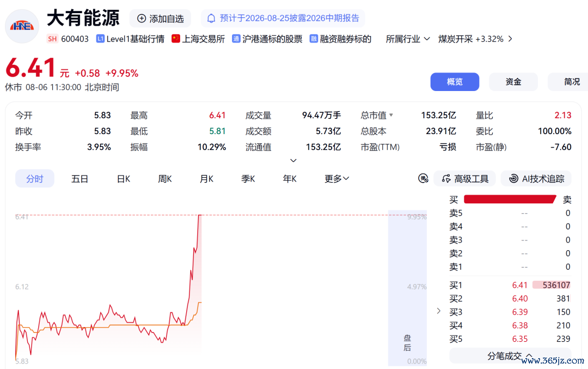588x369 pixels.
Task: Click 卖5 row label
Action: point(456,213)
